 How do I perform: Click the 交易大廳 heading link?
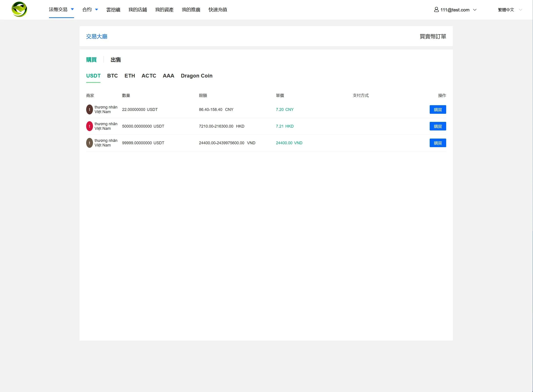pyautogui.click(x=96, y=36)
